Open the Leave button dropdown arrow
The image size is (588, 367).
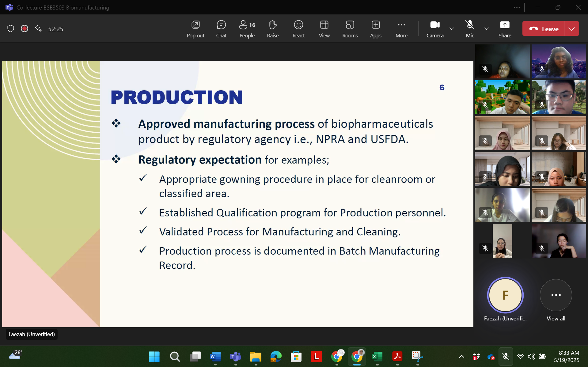(x=571, y=29)
